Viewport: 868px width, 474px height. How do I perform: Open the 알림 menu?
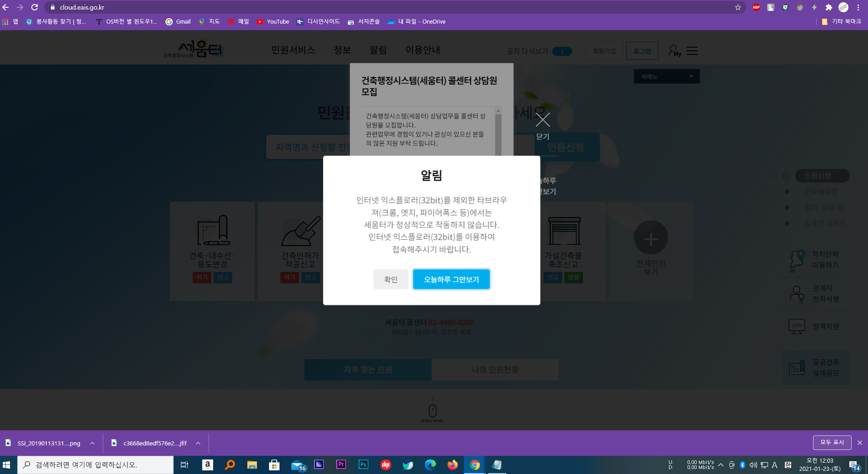pos(378,50)
